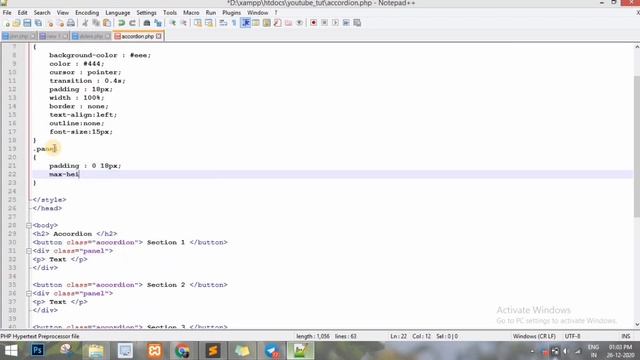Click the New file toolbar icon
This screenshot has height=360, width=640.
pos(7,23)
